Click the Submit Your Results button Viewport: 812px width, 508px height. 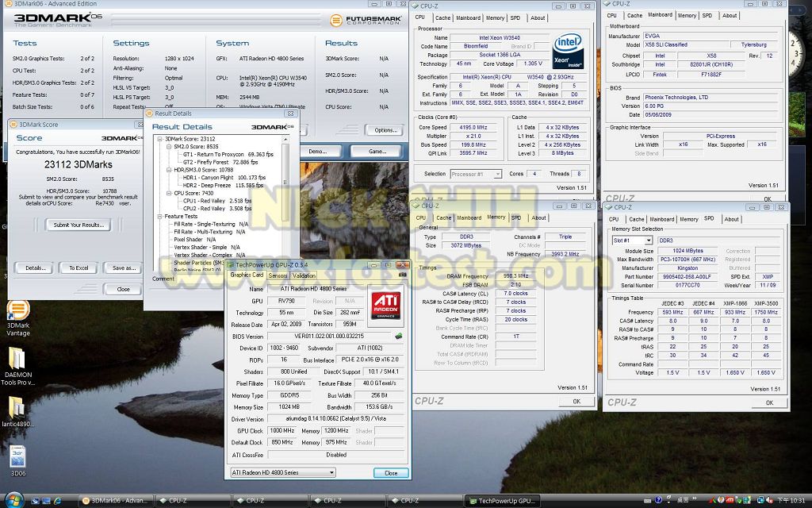click(x=79, y=225)
